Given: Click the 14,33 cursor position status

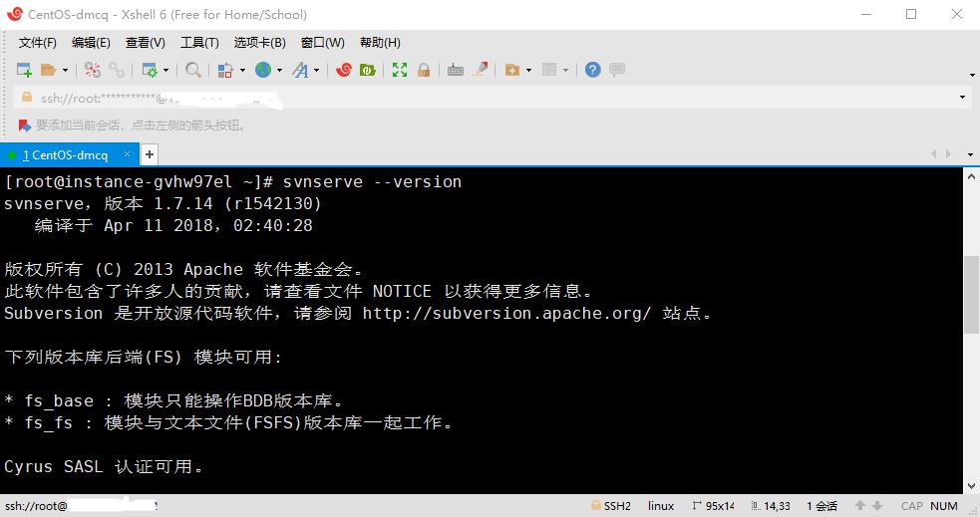Looking at the screenshot, I should (771, 506).
